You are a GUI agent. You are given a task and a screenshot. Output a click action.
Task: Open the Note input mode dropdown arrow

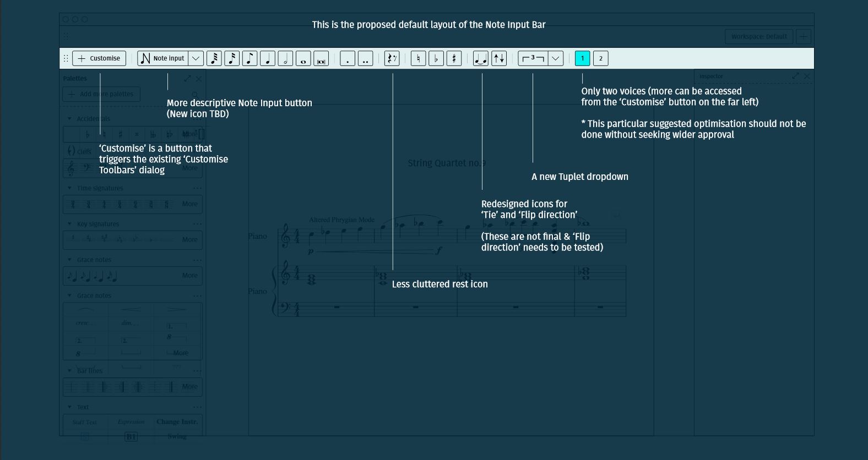tap(196, 58)
